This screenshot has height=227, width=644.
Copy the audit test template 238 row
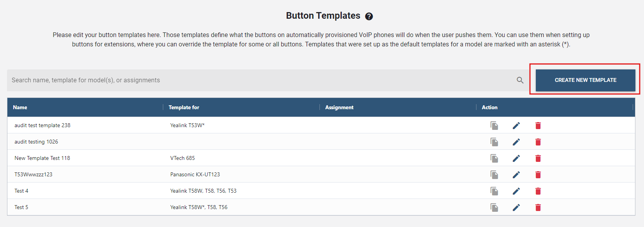[x=494, y=126]
